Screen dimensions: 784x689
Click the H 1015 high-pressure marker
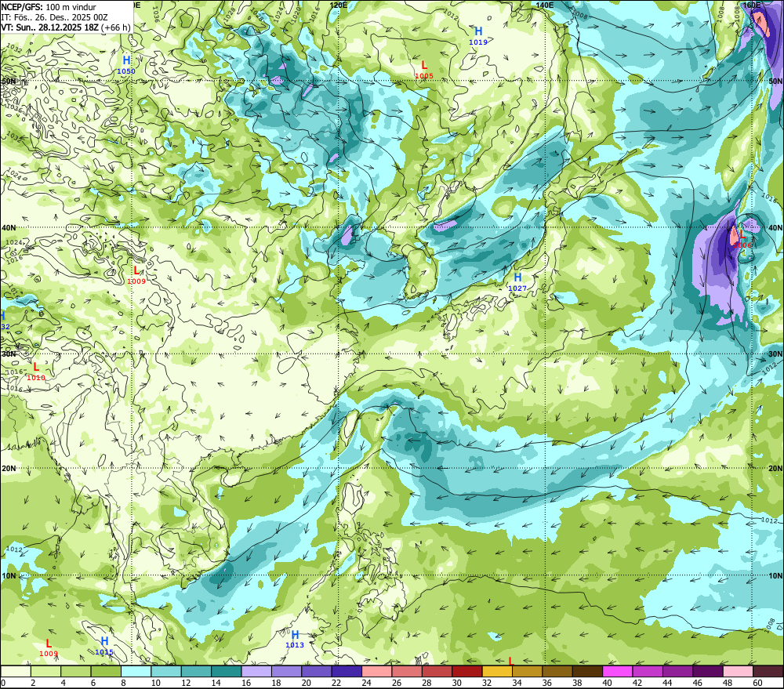point(104,646)
